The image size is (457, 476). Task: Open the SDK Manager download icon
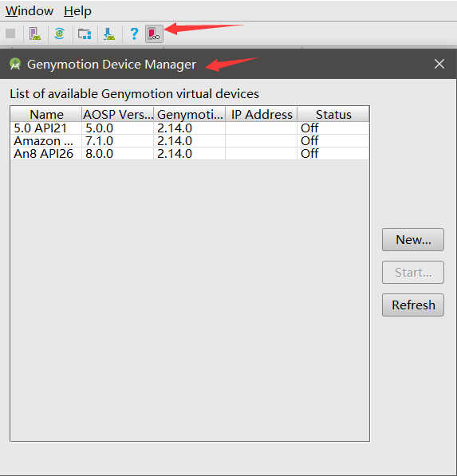click(x=109, y=33)
